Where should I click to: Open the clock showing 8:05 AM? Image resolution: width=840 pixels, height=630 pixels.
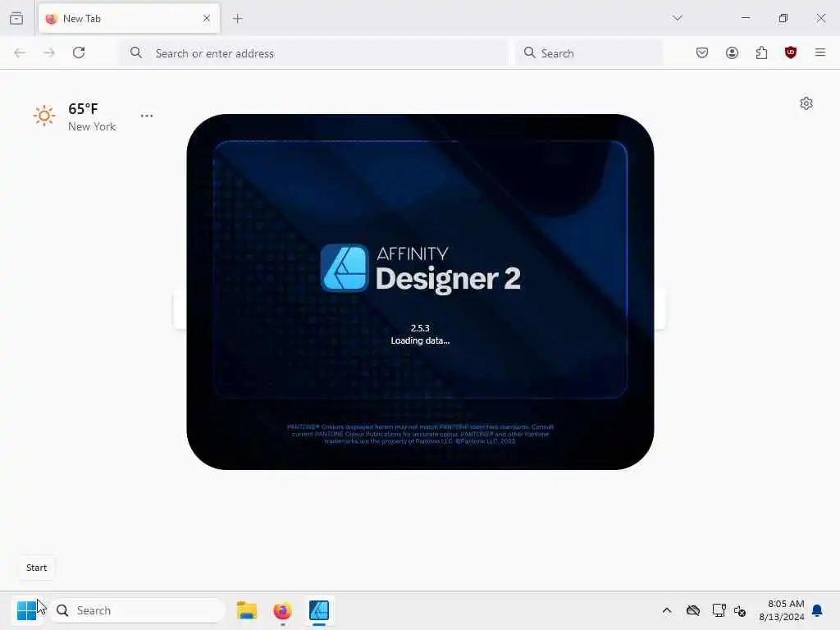click(782, 610)
